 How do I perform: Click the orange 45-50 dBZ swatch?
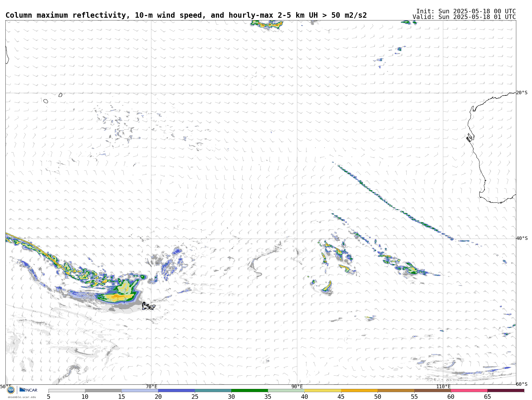(x=359, y=390)
